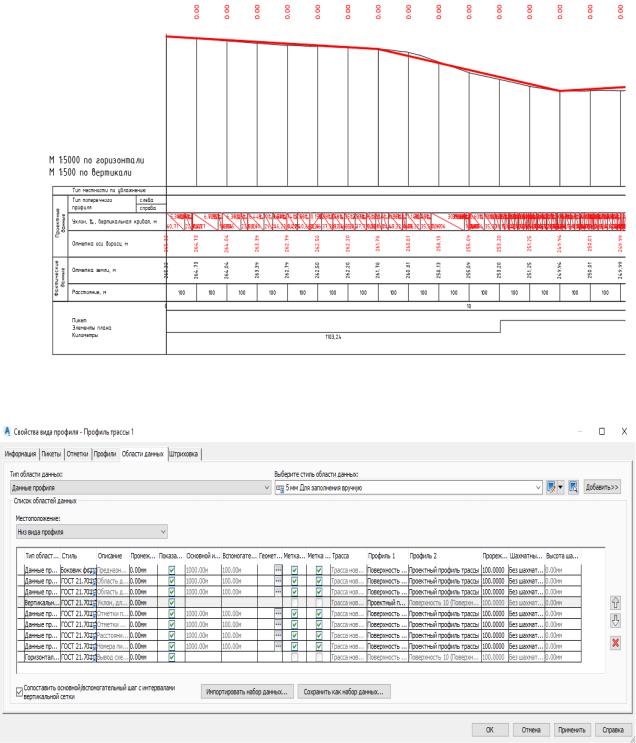Screen dimensions: 636x743
Task: Toggle first Метка checkbox in Боковик row
Action: click(x=294, y=570)
